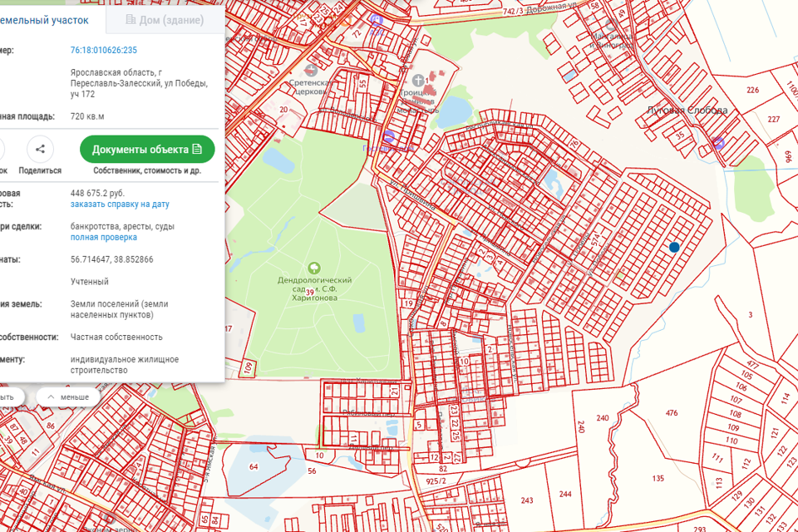
Task: Click map parcel labeled 135
Action: pos(658,478)
